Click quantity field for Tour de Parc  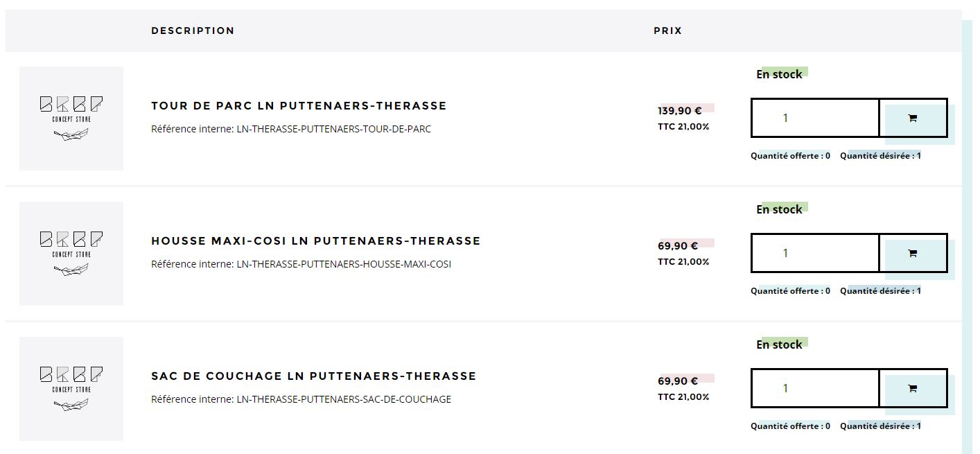point(815,119)
